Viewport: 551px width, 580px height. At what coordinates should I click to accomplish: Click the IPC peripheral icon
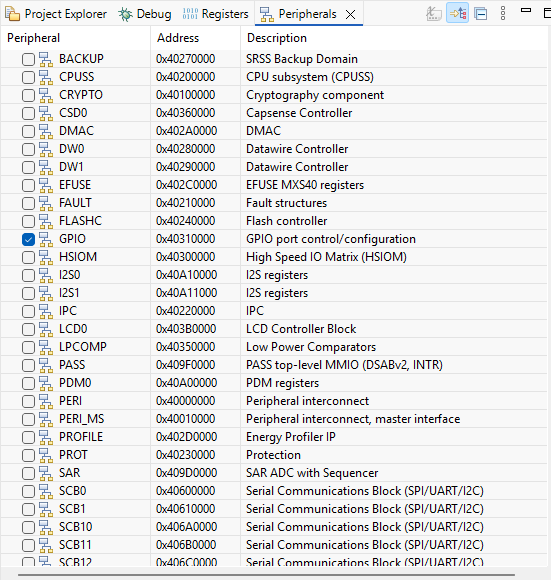46,311
